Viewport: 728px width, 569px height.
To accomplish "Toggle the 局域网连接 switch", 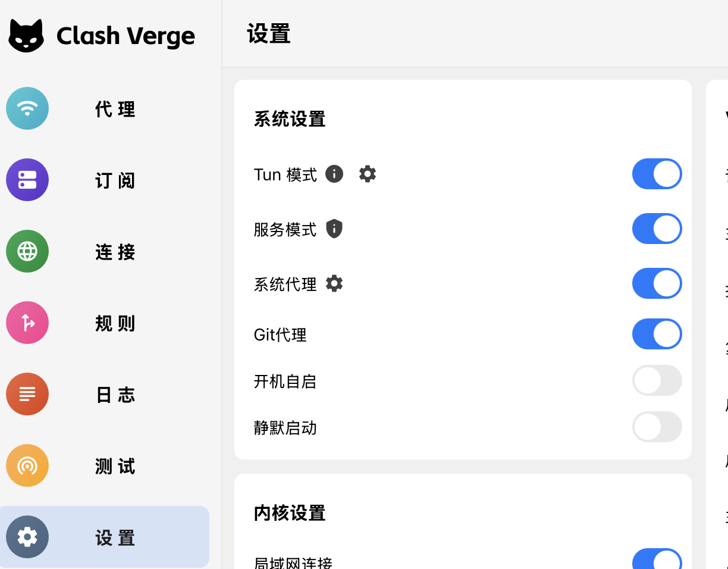I will 657,559.
